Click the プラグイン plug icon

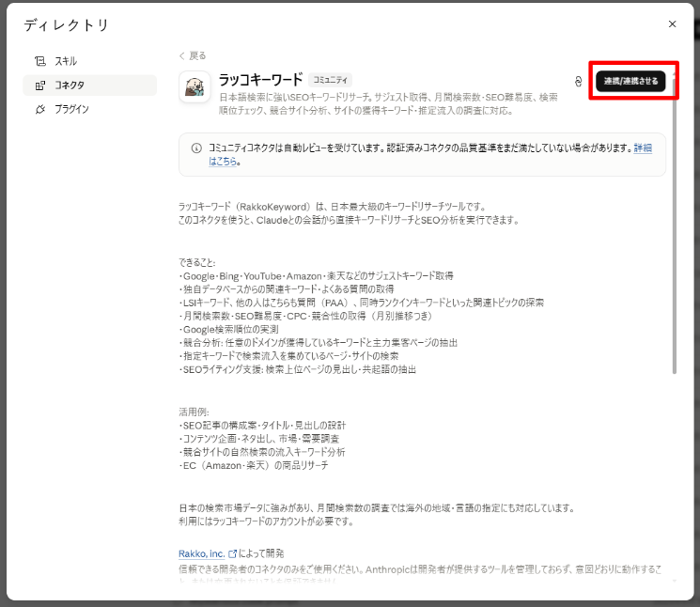(x=40, y=109)
